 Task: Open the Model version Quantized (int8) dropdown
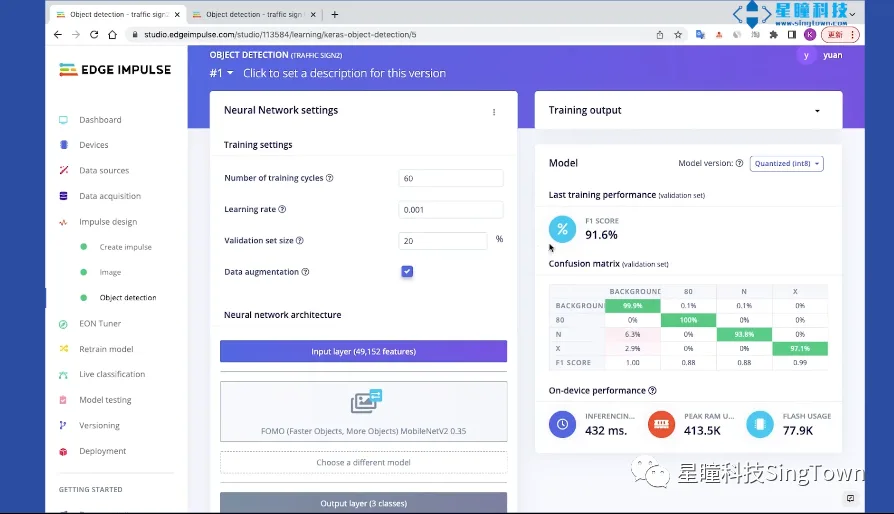(787, 164)
